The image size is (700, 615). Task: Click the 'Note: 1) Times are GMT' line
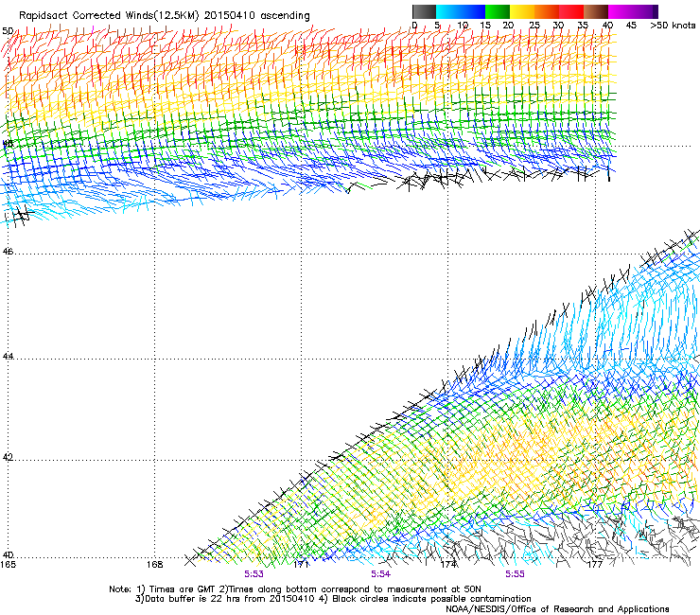point(294,589)
